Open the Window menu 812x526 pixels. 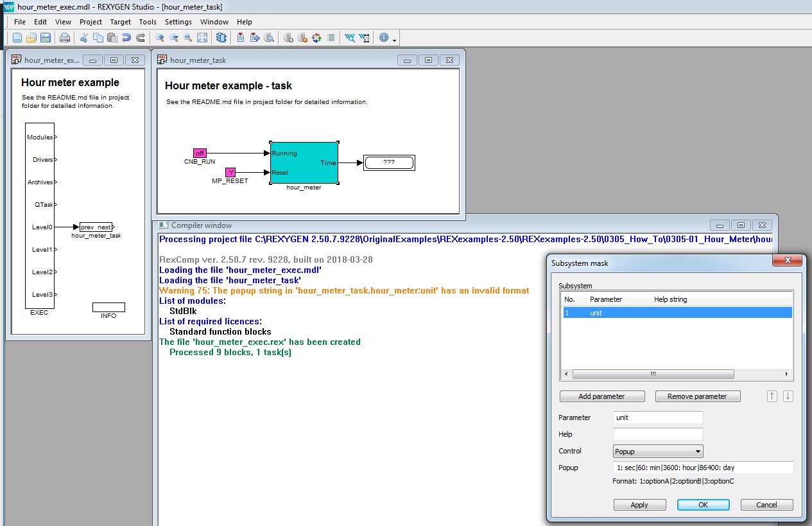tap(214, 22)
